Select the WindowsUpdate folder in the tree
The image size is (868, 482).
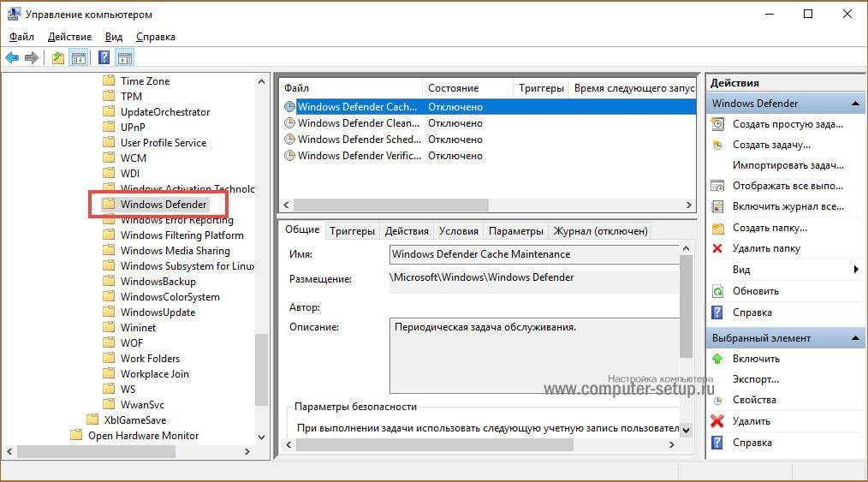pyautogui.click(x=158, y=312)
